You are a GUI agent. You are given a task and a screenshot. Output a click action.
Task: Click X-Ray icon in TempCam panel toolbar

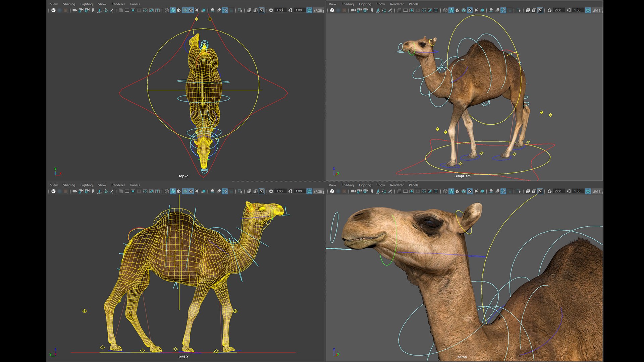tap(528, 10)
